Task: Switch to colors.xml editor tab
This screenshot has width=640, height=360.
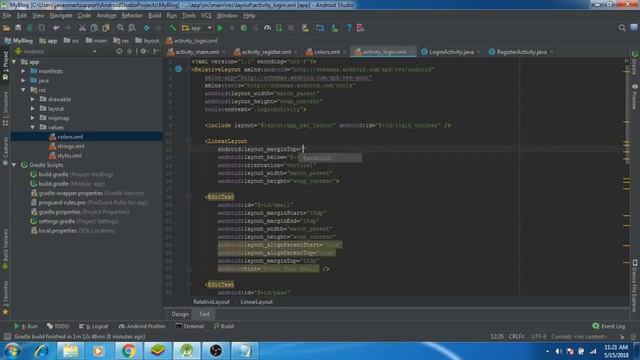Action: click(327, 52)
